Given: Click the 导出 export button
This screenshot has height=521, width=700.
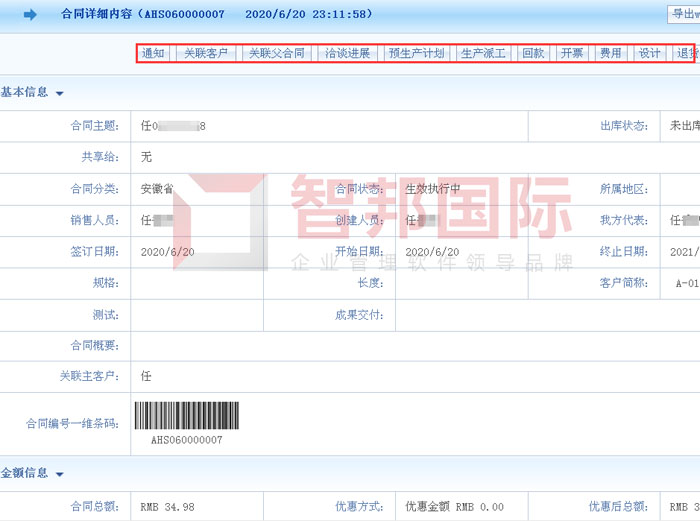Looking at the screenshot, I should [x=684, y=14].
